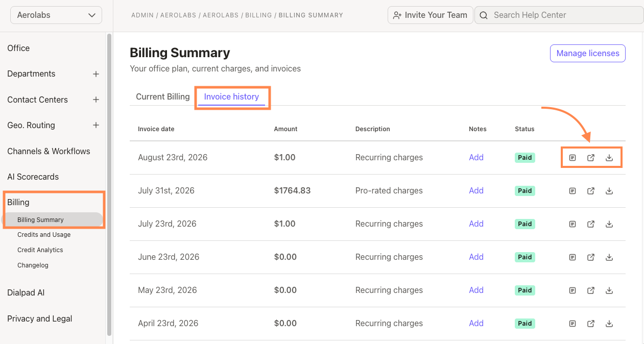View details icon for June 23rd invoice
The height and width of the screenshot is (344, 644).
573,257
